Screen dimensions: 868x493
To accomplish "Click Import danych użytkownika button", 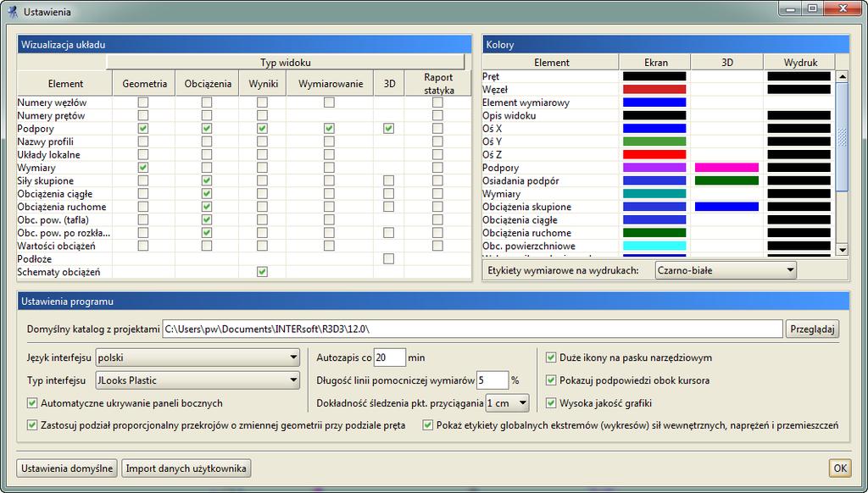I will pyautogui.click(x=186, y=468).
